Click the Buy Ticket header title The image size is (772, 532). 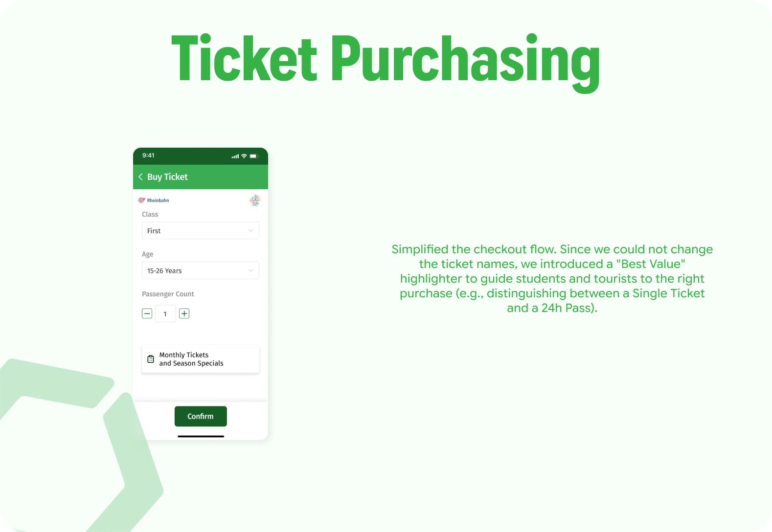point(167,177)
